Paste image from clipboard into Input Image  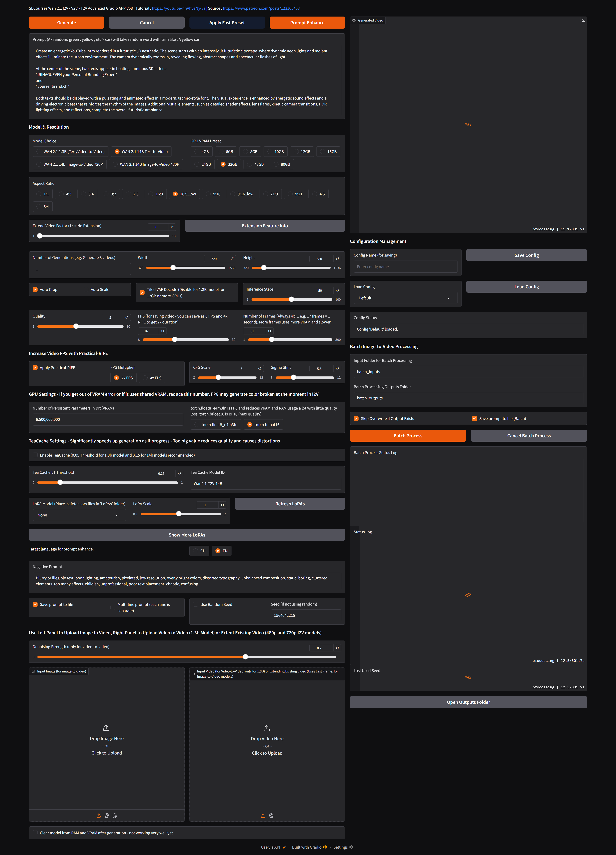pos(115,815)
